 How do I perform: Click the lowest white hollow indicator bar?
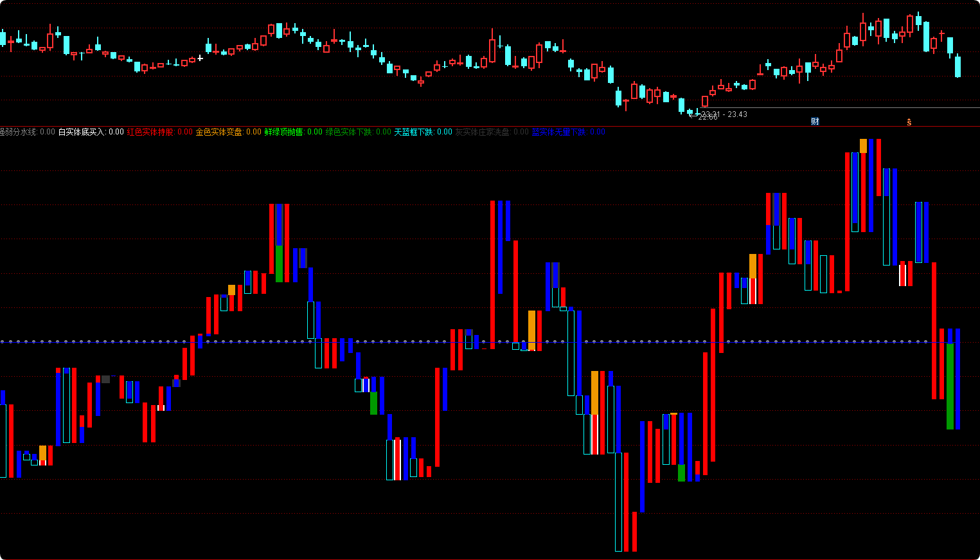click(618, 501)
